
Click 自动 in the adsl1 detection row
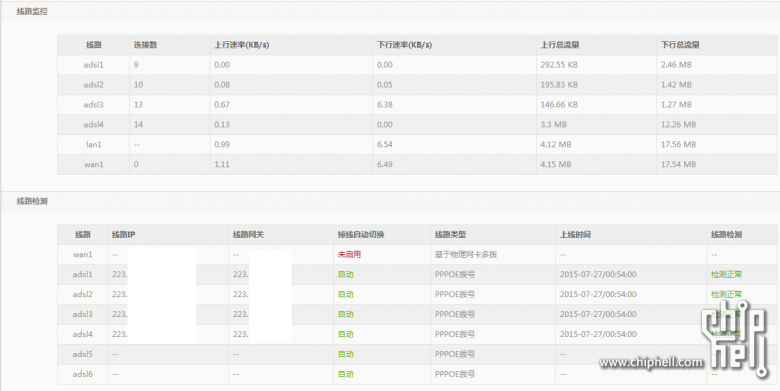[x=346, y=274]
